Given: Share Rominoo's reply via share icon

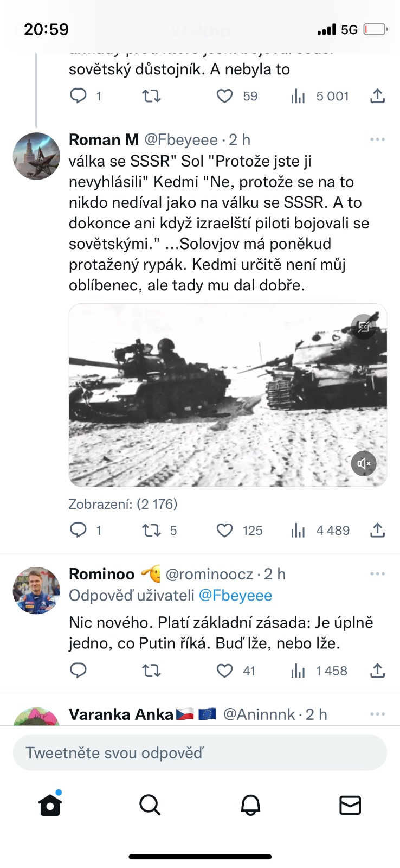Looking at the screenshot, I should click(x=377, y=671).
